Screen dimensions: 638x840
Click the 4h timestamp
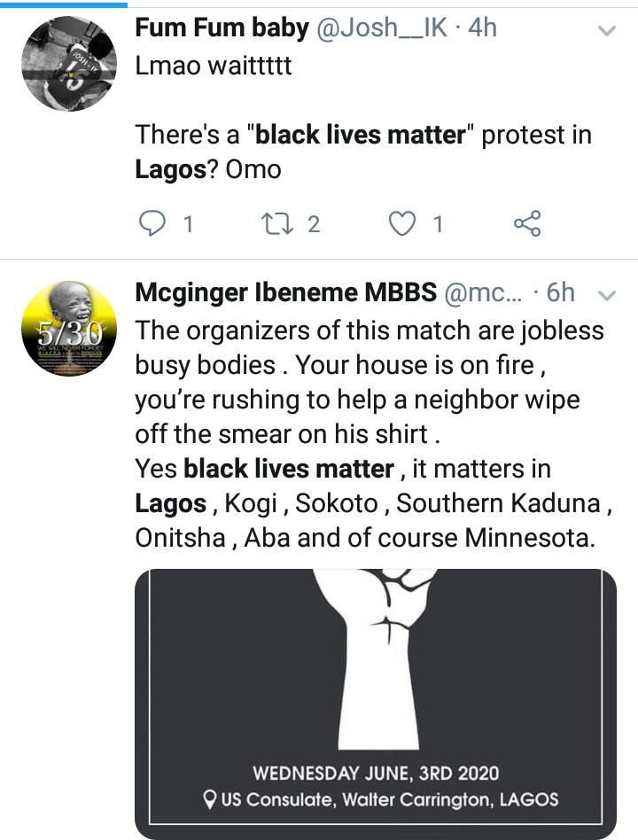[482, 28]
